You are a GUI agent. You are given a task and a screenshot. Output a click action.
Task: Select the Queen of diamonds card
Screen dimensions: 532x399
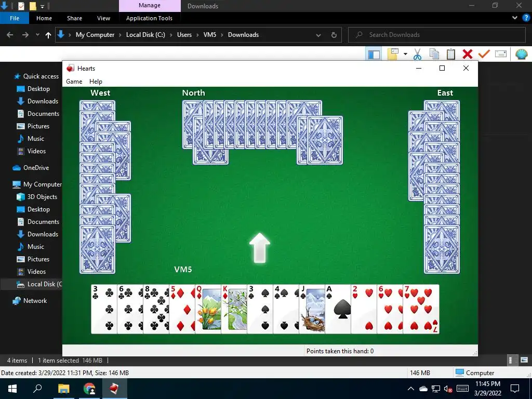[x=208, y=309]
